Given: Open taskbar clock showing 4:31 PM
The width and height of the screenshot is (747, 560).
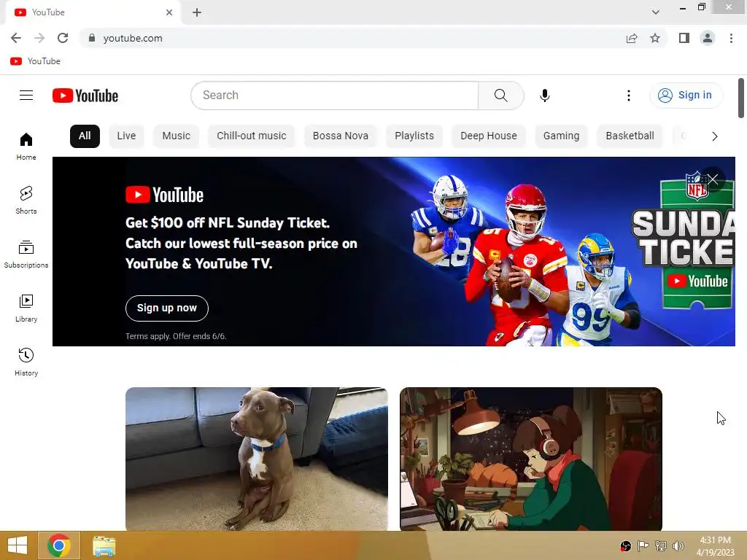Looking at the screenshot, I should (x=715, y=546).
